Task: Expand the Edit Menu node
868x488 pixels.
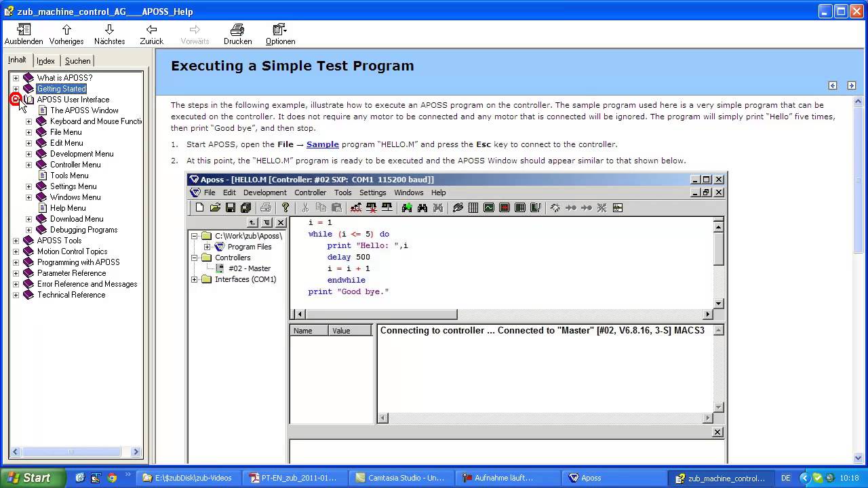Action: click(x=28, y=143)
